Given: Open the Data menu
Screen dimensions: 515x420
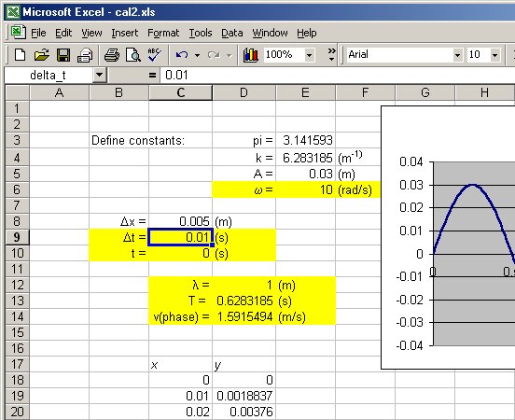Looking at the screenshot, I should (232, 33).
